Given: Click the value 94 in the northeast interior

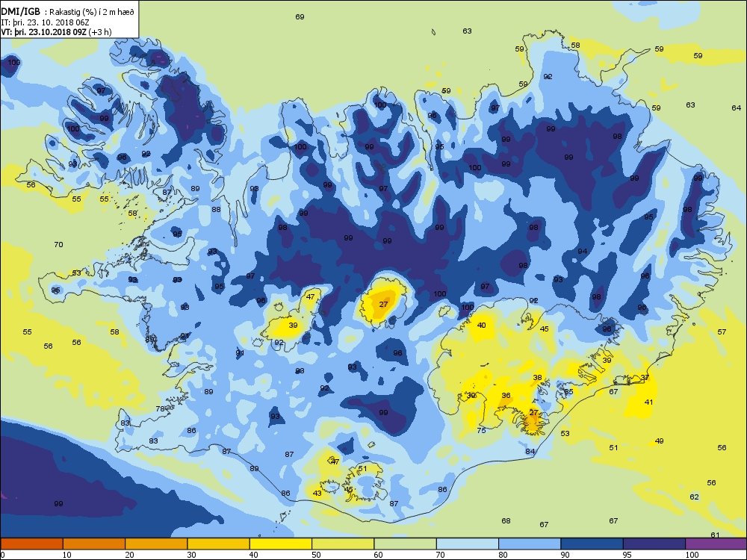Looking at the screenshot, I should click(582, 251).
